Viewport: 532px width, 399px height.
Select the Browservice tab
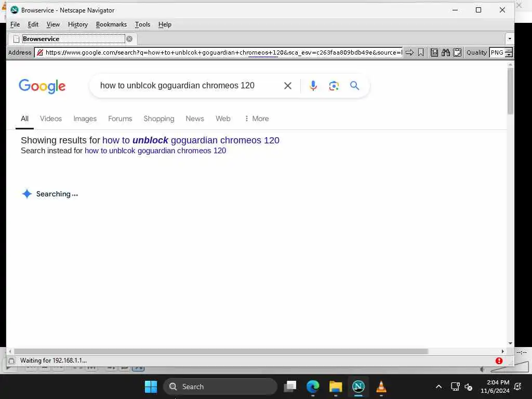(73, 38)
